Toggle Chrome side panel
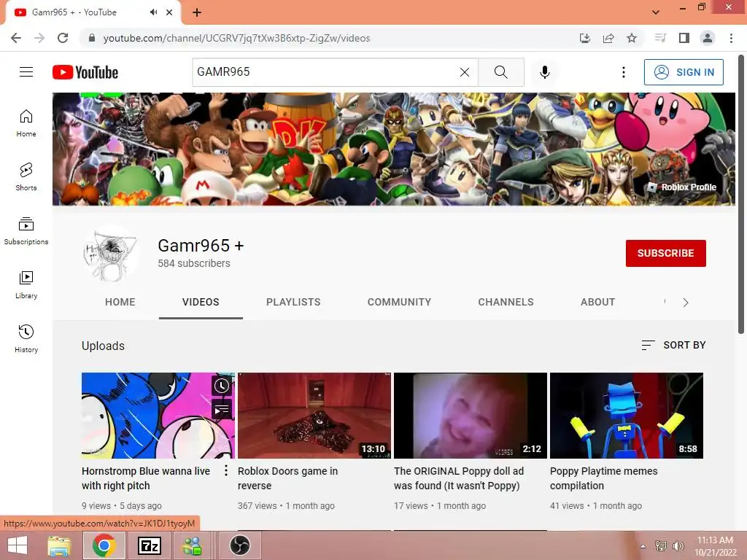 coord(684,38)
